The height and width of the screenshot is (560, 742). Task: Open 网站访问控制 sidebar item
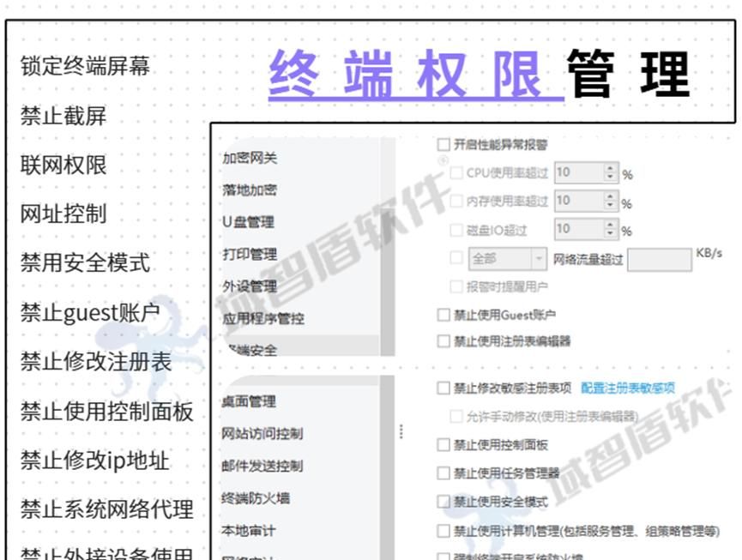tap(262, 434)
